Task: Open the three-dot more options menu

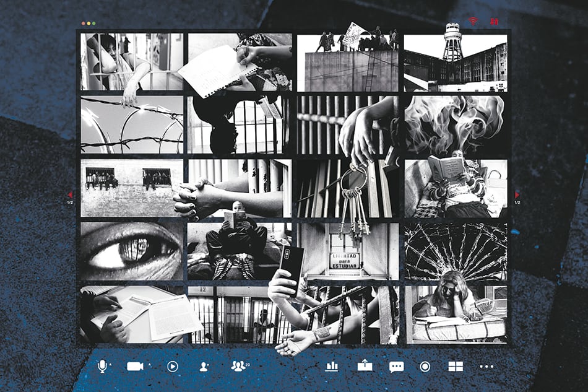Action: click(486, 366)
